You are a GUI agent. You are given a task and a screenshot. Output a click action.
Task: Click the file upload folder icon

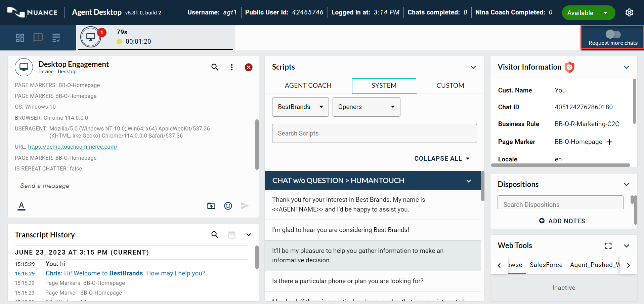click(211, 206)
